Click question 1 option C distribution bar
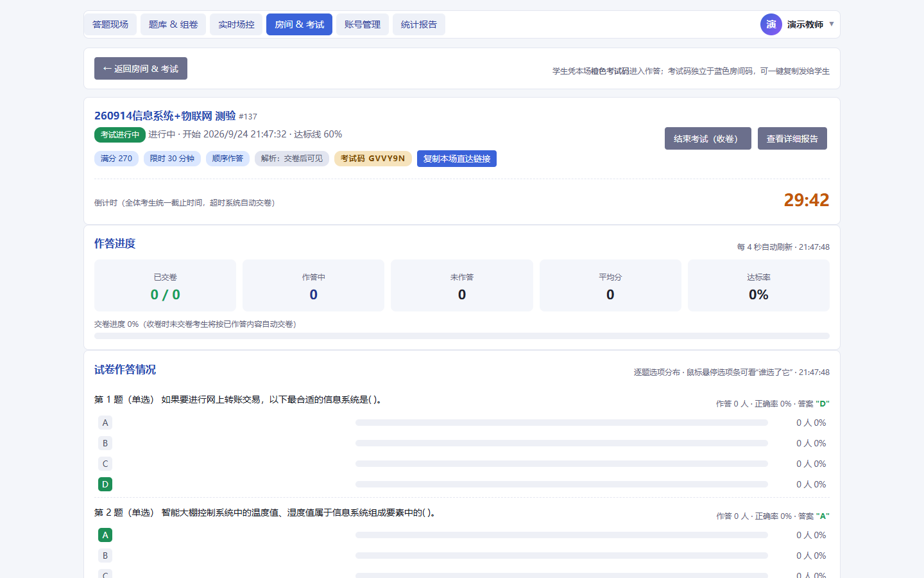Image resolution: width=924 pixels, height=578 pixels. tap(561, 464)
